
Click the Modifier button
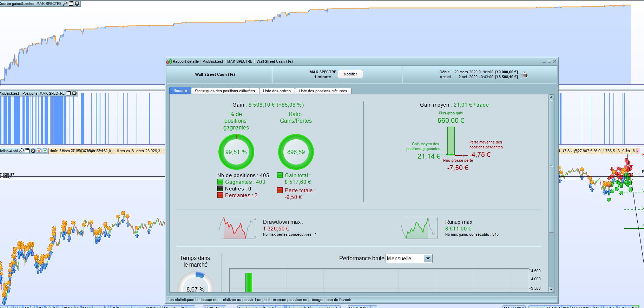pyautogui.click(x=350, y=74)
